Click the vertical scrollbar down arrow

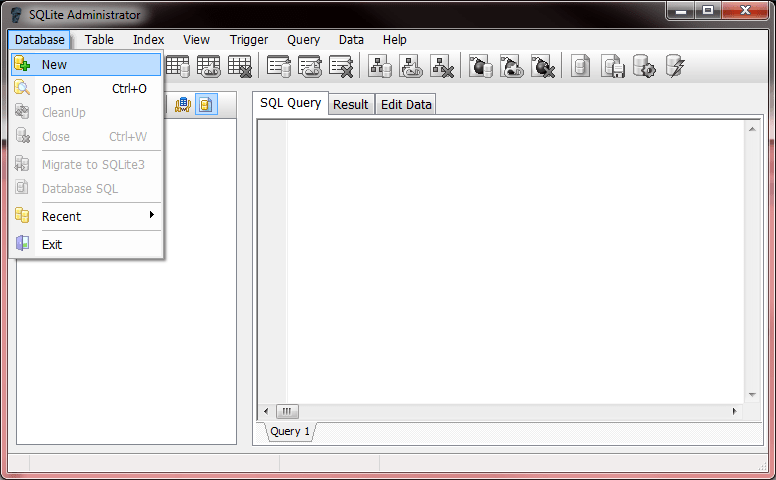[x=752, y=395]
